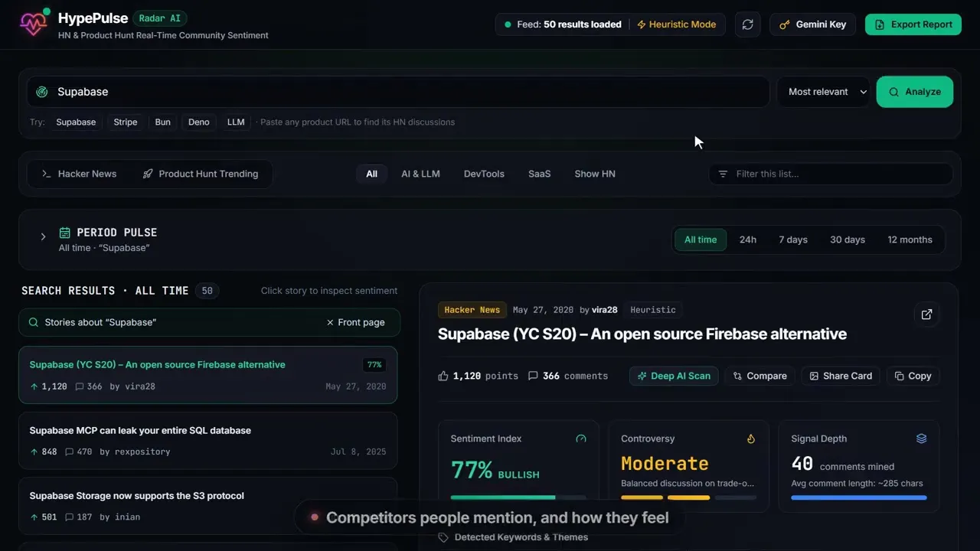This screenshot has width=980, height=551.
Task: Remove the Front page filter chip
Action: coord(356,322)
